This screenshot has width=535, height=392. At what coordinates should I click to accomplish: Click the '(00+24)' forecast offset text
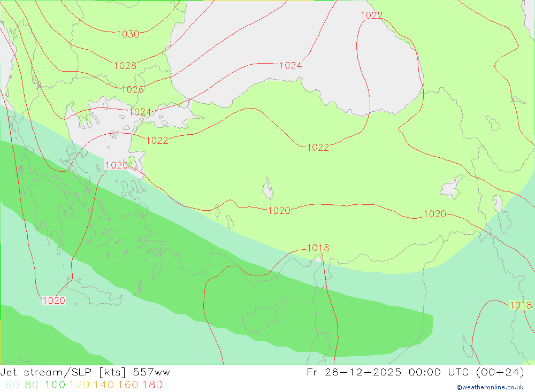(x=500, y=372)
